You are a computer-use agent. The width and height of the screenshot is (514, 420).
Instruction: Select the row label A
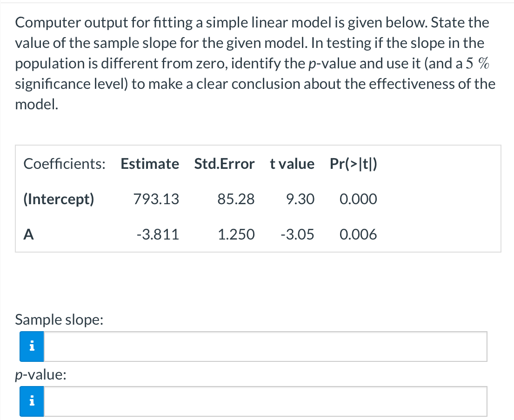coord(28,234)
